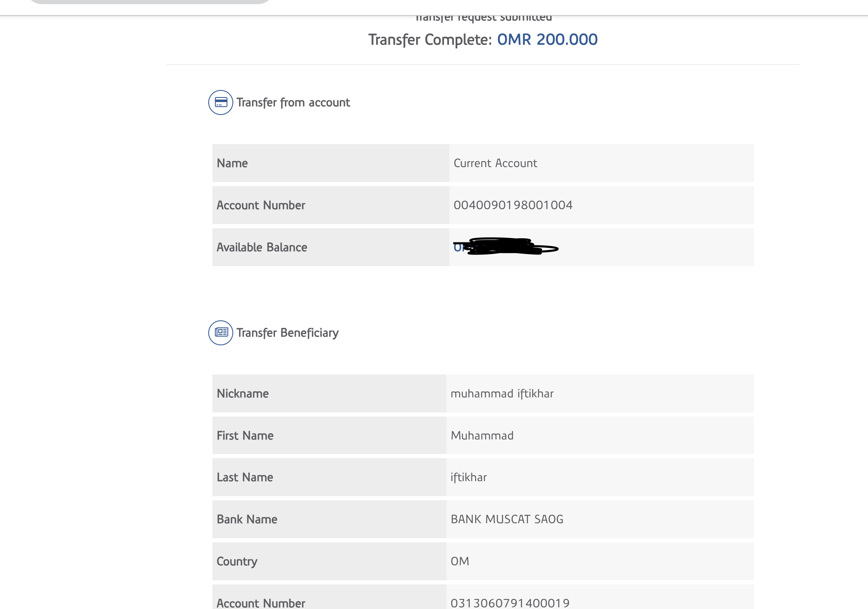This screenshot has width=868, height=609.
Task: Click the BANK MUSCAT SAOG value
Action: (x=507, y=519)
